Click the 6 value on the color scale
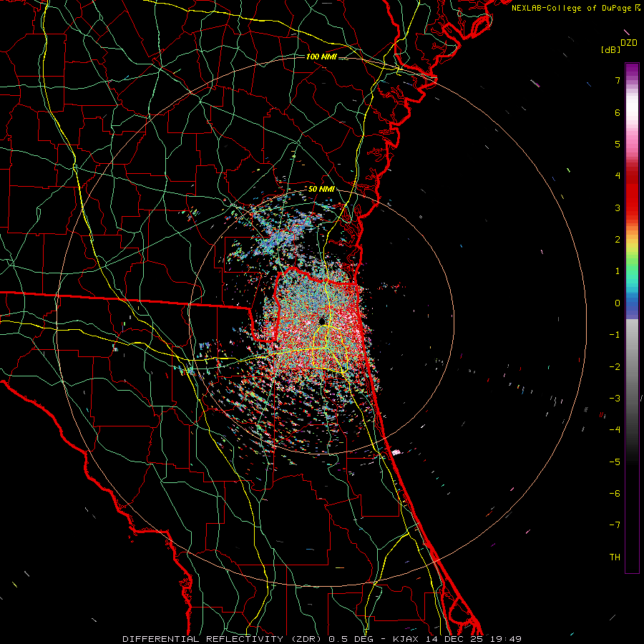This screenshot has width=644, height=644. 618,112
